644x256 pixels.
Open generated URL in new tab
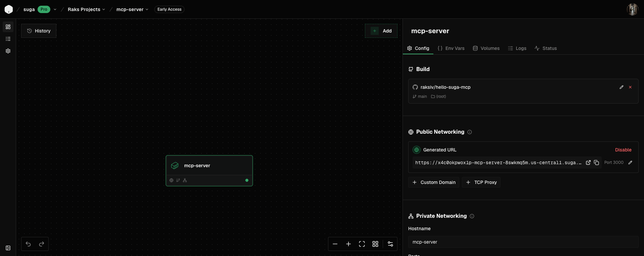(x=588, y=163)
